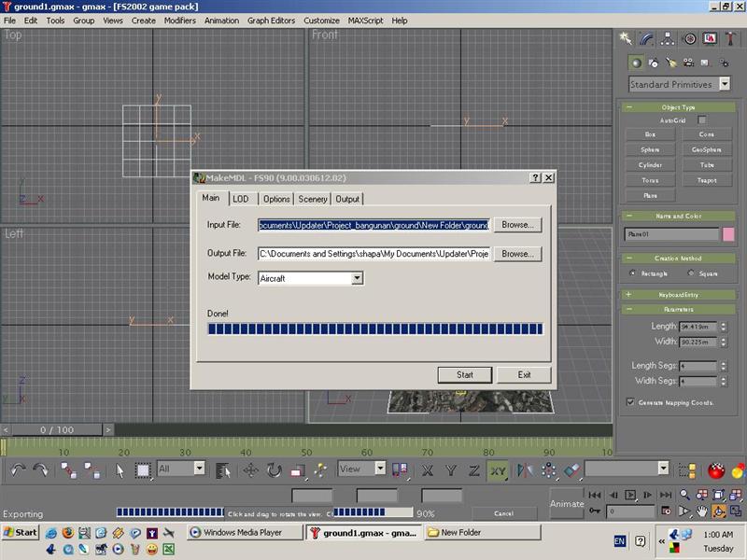Select the Rotate tool in the toolbar

point(275,470)
